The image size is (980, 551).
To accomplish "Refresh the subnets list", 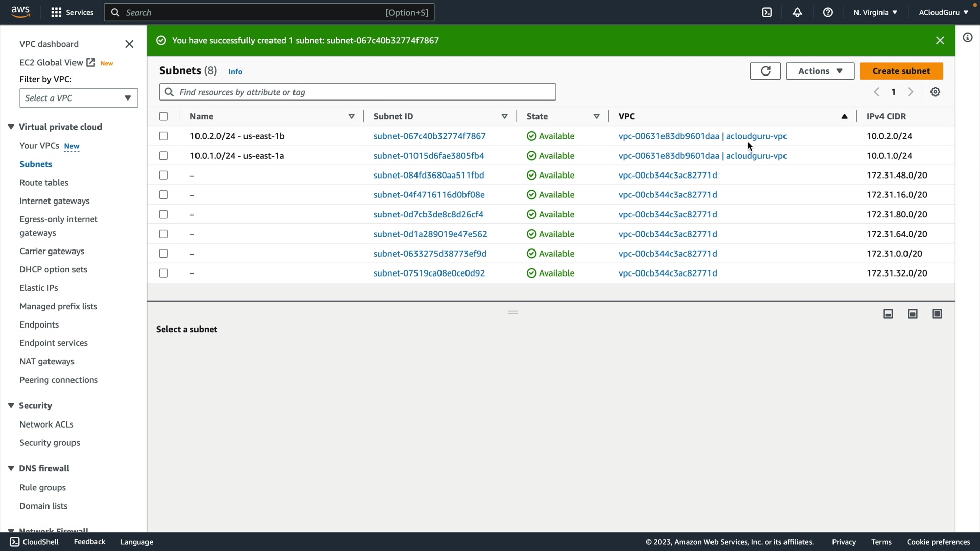I will click(x=765, y=71).
